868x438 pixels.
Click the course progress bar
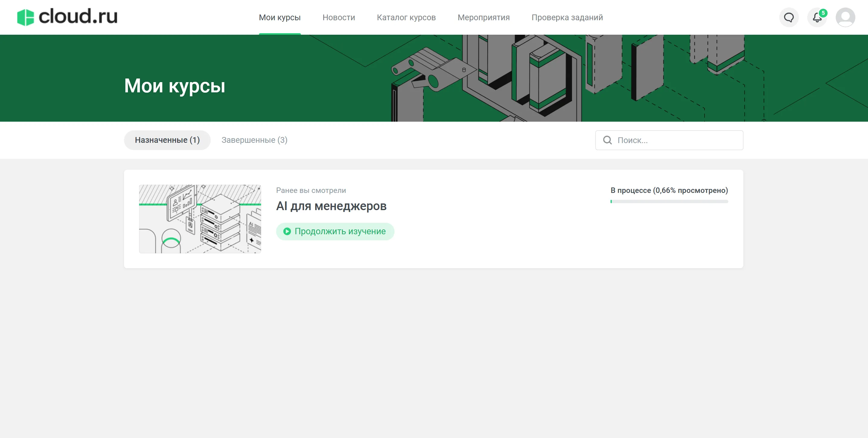(x=669, y=201)
